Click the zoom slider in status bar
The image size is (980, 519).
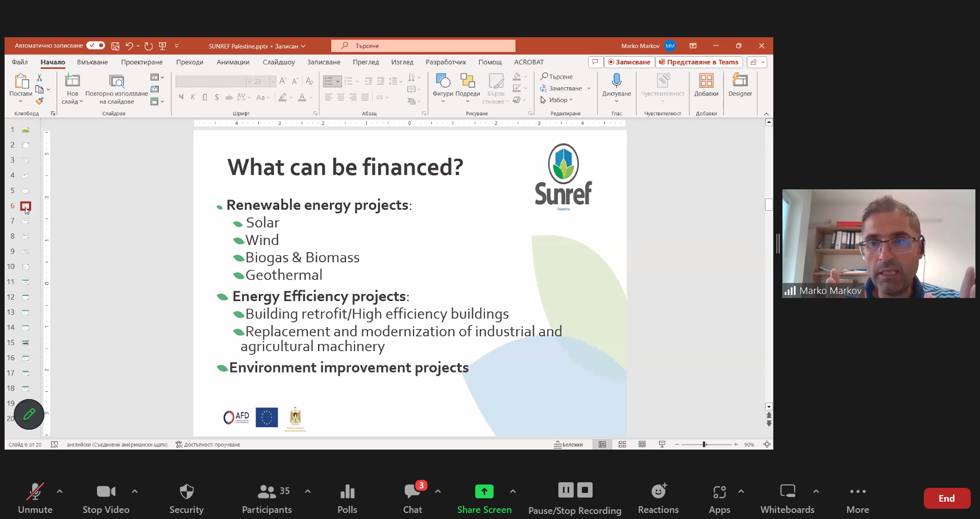tap(704, 444)
